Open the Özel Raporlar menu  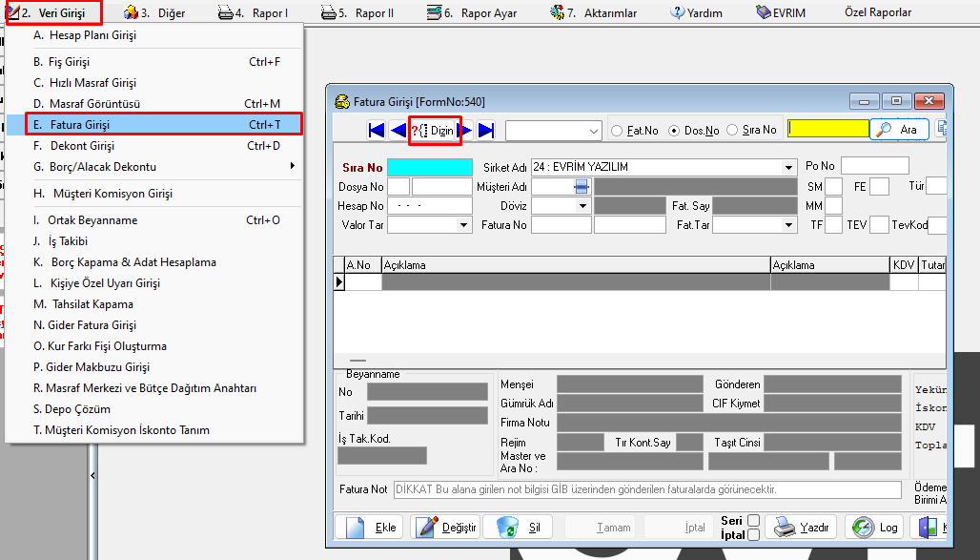tap(877, 11)
